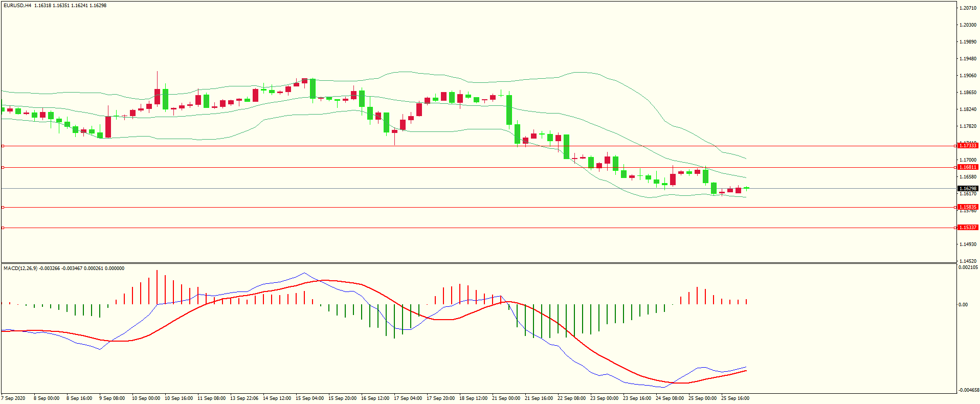
Task: Click the left handle of the 1.17333 horizontal line
Action: (3, 146)
